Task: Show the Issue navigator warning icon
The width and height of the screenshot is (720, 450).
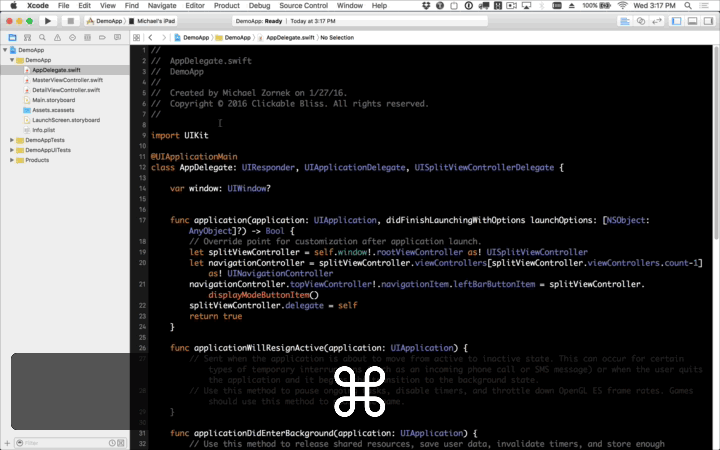Action: point(57,37)
